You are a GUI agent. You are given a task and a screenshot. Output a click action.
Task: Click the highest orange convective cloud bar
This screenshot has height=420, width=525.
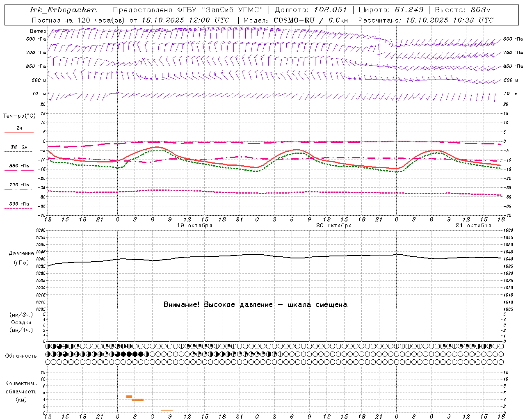tap(129, 397)
